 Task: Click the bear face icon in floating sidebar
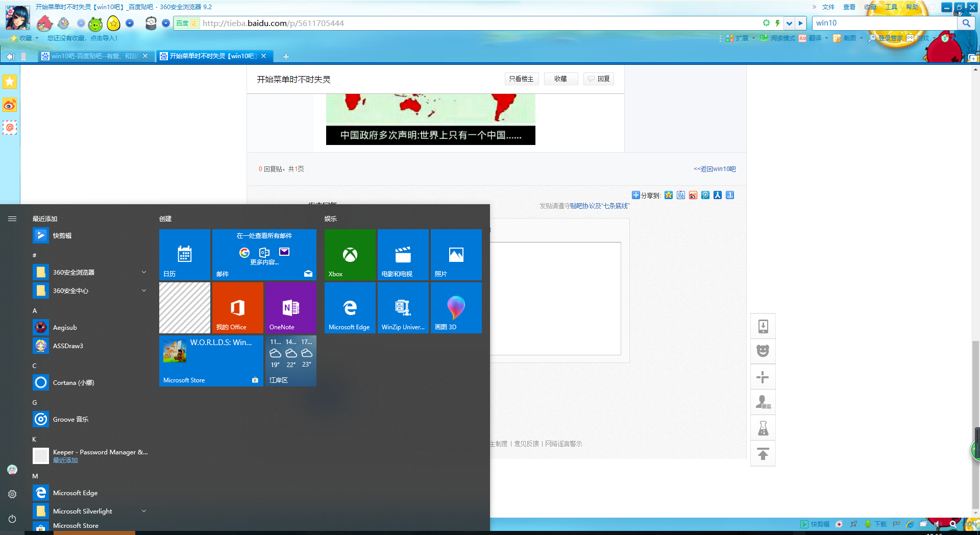coord(763,351)
